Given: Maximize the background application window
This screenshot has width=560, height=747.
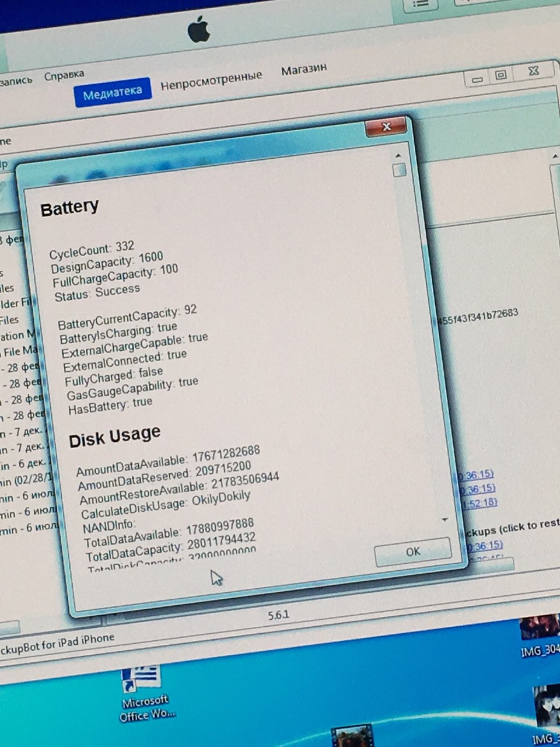Looking at the screenshot, I should 501,75.
